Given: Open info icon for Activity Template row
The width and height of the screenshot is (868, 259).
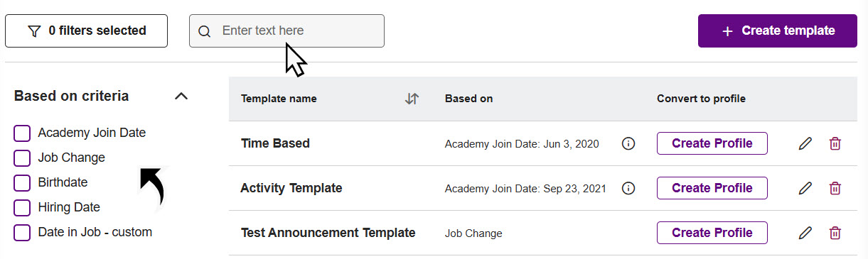Looking at the screenshot, I should (x=628, y=188).
